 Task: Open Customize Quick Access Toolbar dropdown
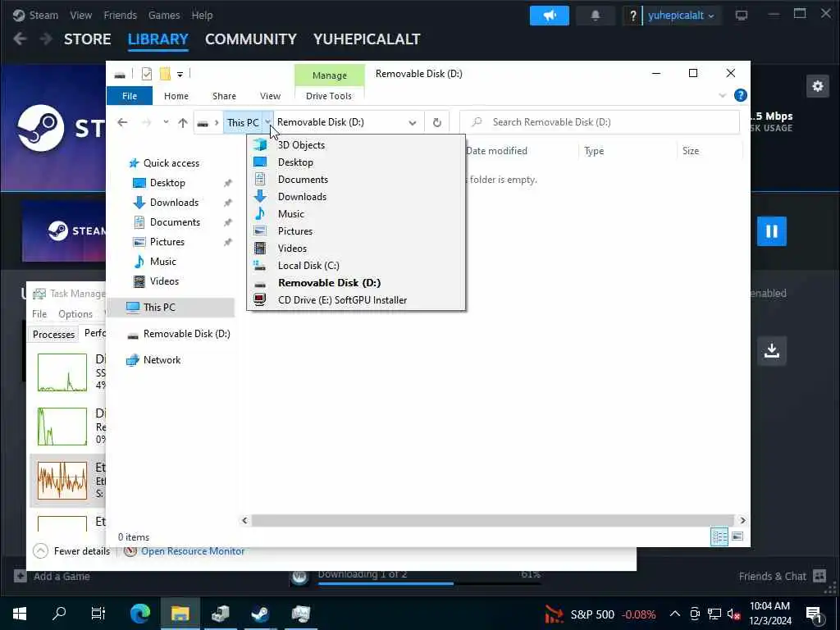(180, 74)
